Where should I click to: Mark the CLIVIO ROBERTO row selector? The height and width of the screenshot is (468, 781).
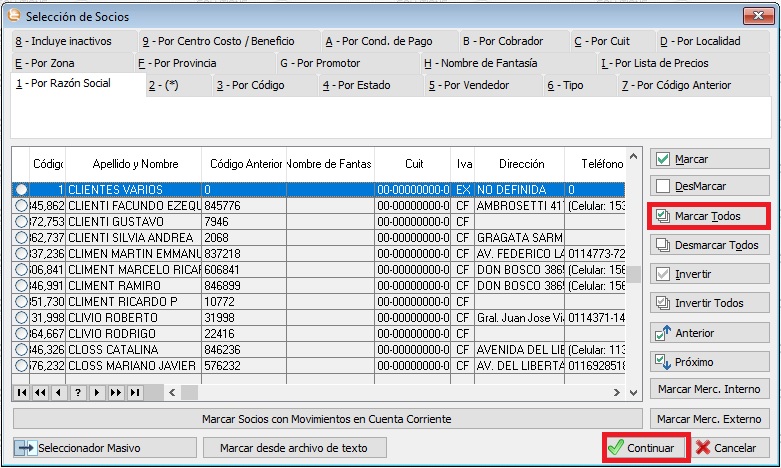pos(22,318)
